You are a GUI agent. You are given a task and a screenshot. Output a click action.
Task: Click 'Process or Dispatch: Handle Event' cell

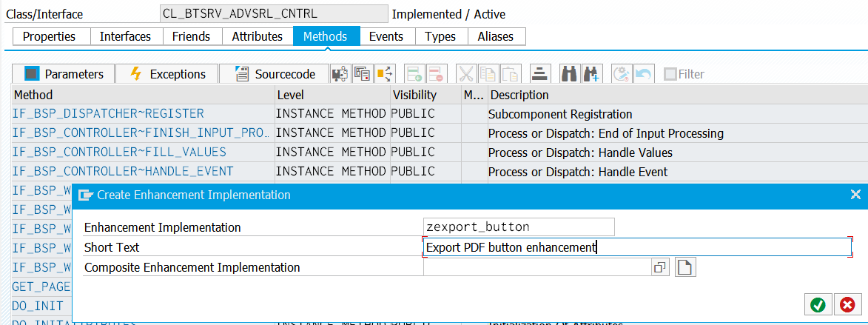point(578,172)
